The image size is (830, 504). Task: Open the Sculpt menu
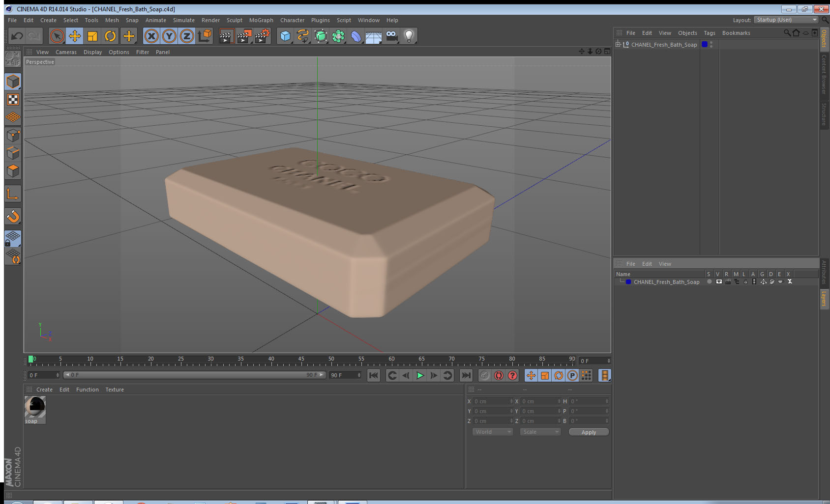[235, 20]
